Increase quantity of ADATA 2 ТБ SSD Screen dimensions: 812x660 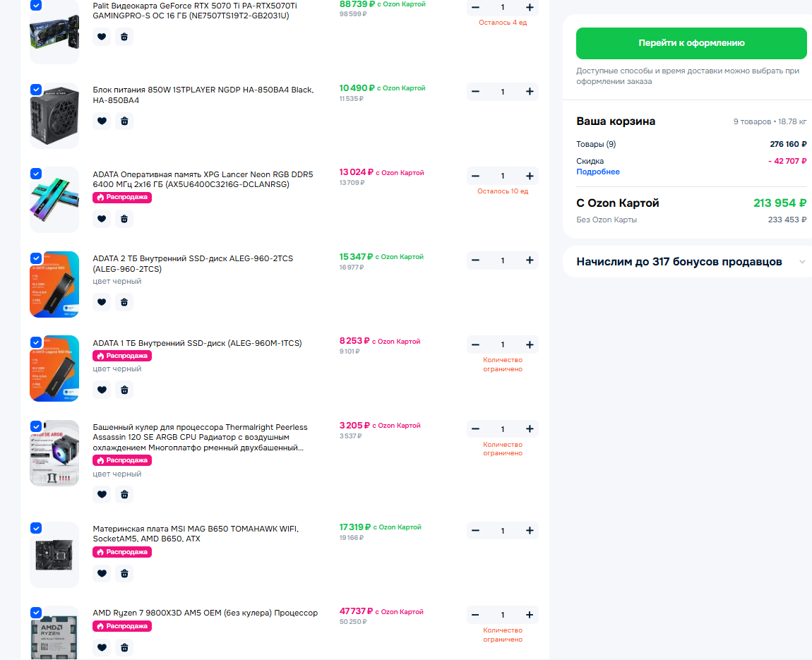click(530, 260)
